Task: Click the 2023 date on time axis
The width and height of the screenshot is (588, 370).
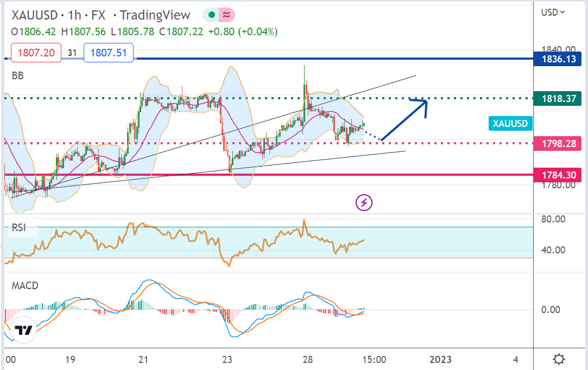Action: [x=440, y=360]
